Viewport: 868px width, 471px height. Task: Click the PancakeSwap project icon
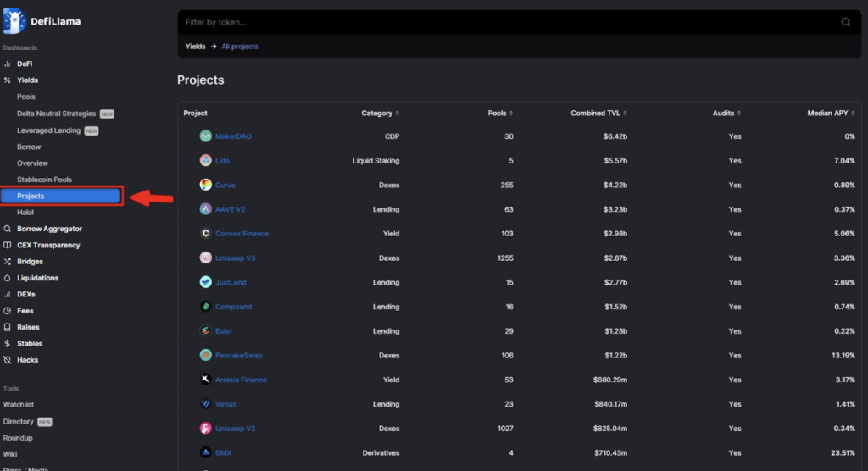pos(205,355)
